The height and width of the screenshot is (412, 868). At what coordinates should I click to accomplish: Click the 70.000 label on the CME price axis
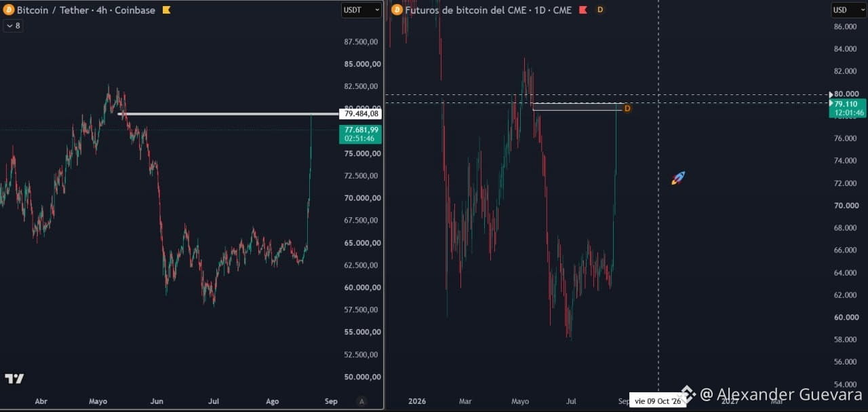846,206
